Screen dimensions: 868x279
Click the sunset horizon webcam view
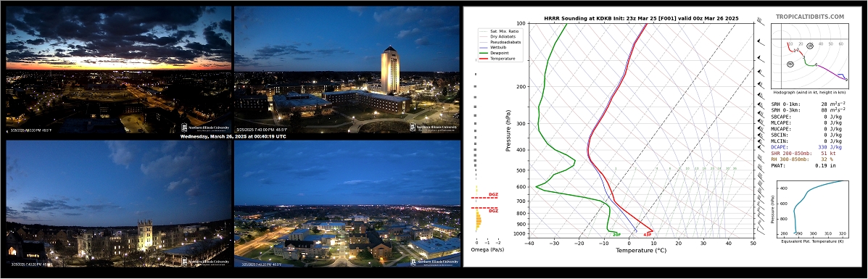[118, 70]
